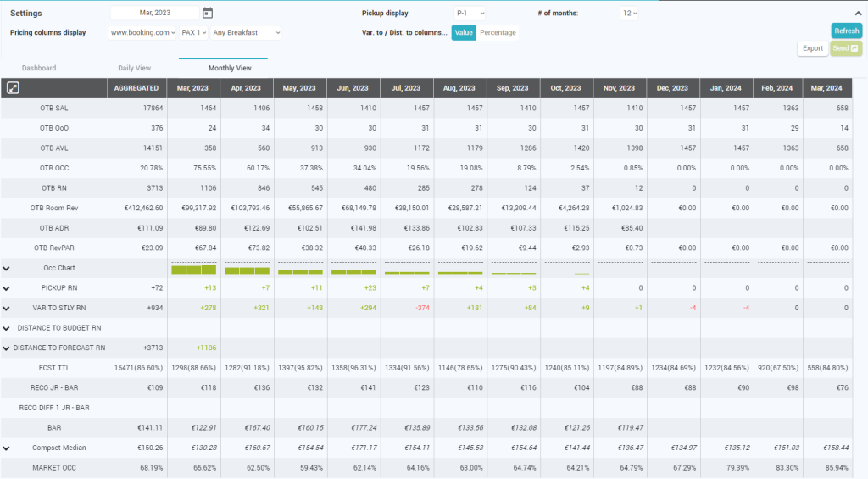This screenshot has width=868, height=479.
Task: Click the Dec, 2023 column header
Action: pyautogui.click(x=672, y=88)
